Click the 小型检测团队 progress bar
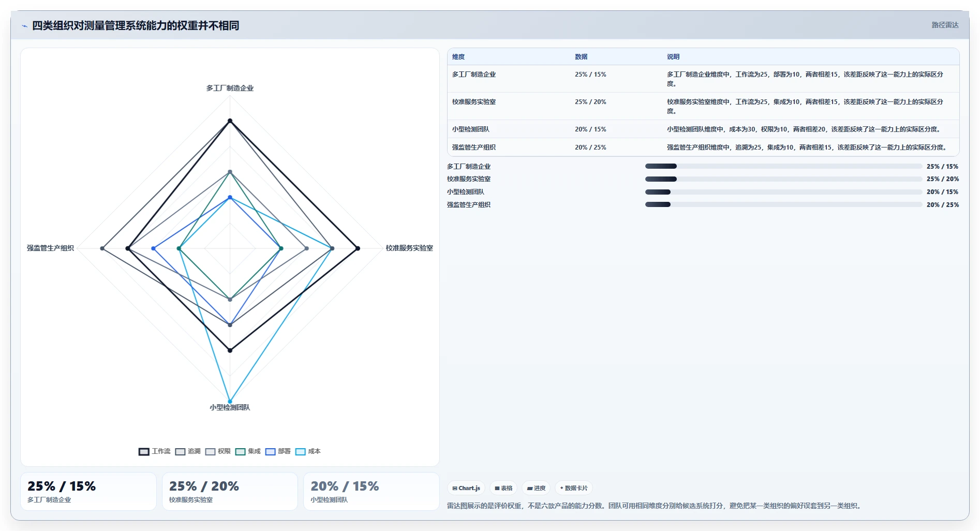 click(783, 192)
